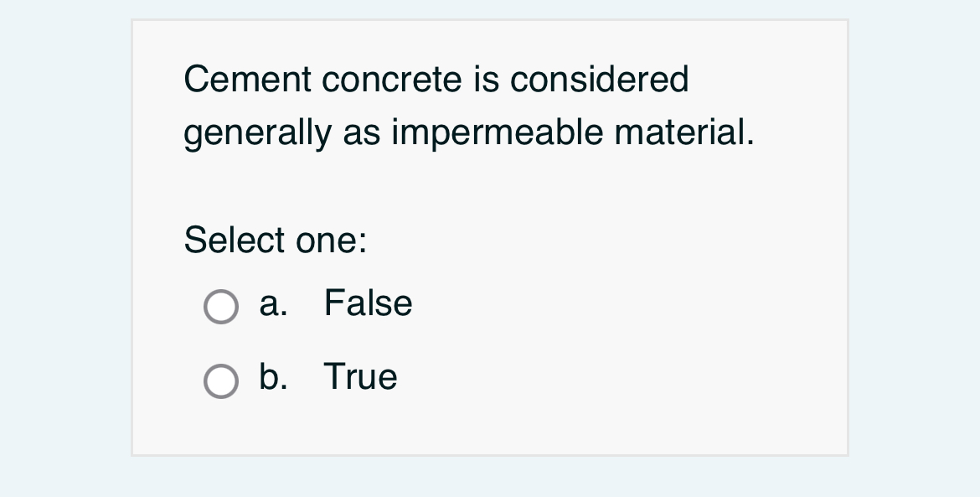
Task: Select the radio button for option a
Action: [x=221, y=307]
